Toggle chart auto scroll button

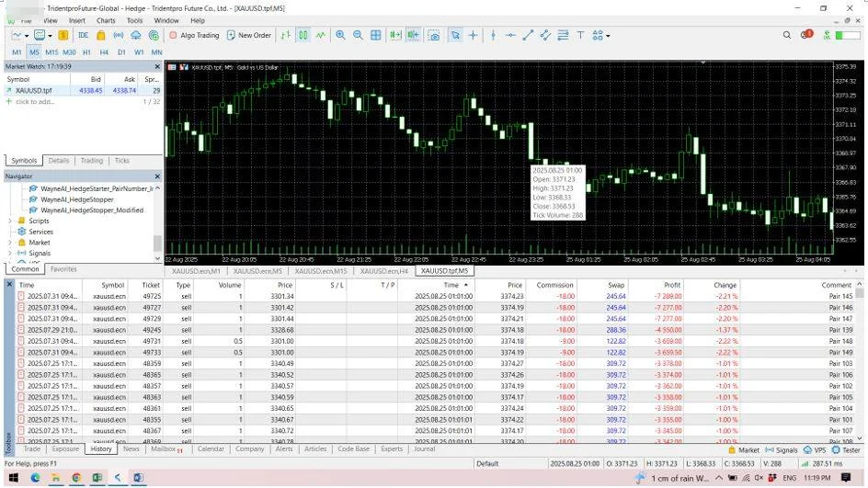[395, 35]
